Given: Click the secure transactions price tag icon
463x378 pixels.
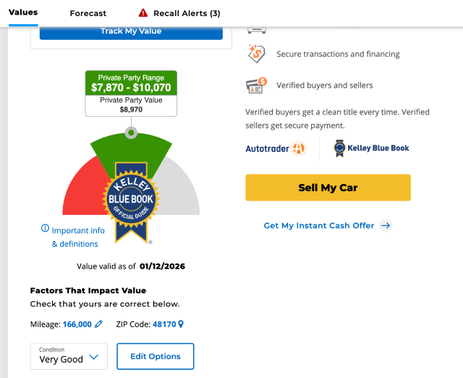Looking at the screenshot, I should (256, 54).
